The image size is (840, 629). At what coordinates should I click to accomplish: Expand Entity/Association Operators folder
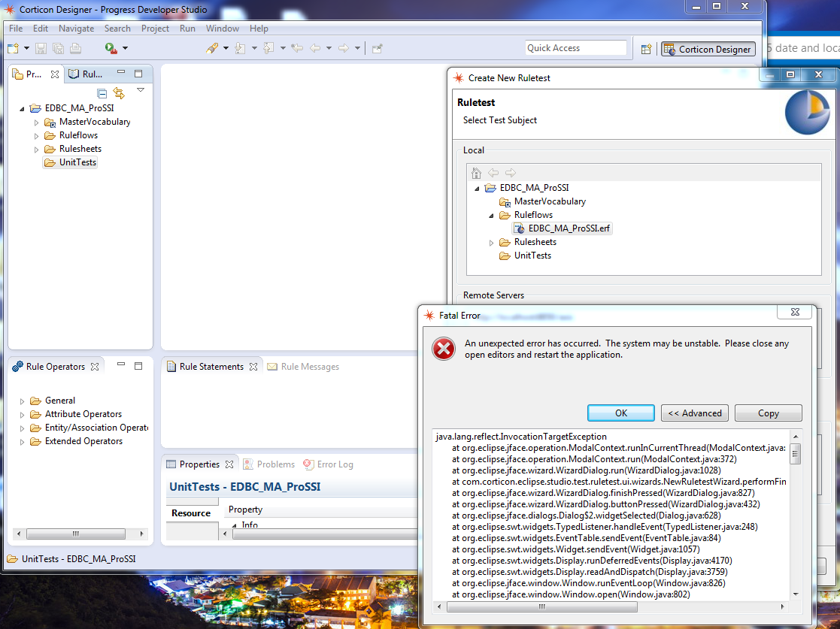click(22, 428)
